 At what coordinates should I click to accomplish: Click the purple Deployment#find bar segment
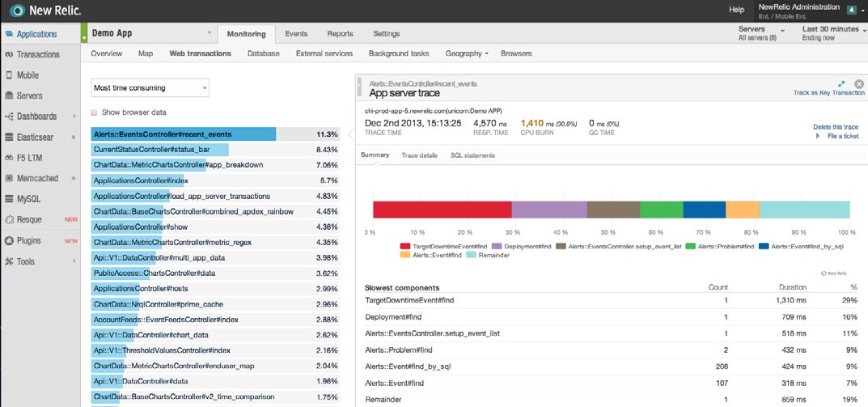pyautogui.click(x=549, y=210)
